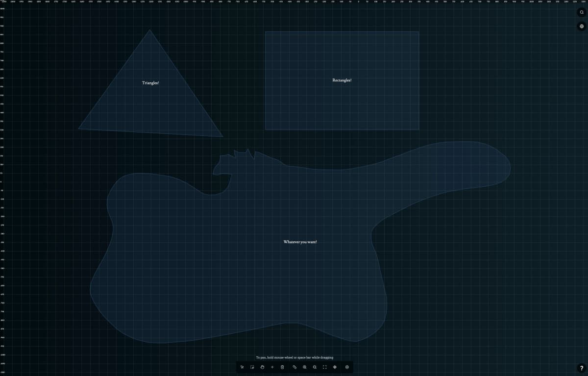Open help with question mark button
588x376 pixels.
pos(582,368)
